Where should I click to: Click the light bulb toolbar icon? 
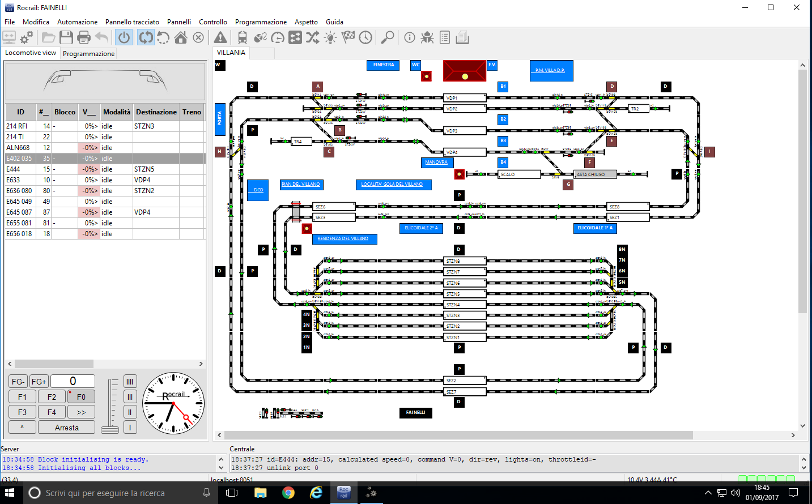pos(330,38)
